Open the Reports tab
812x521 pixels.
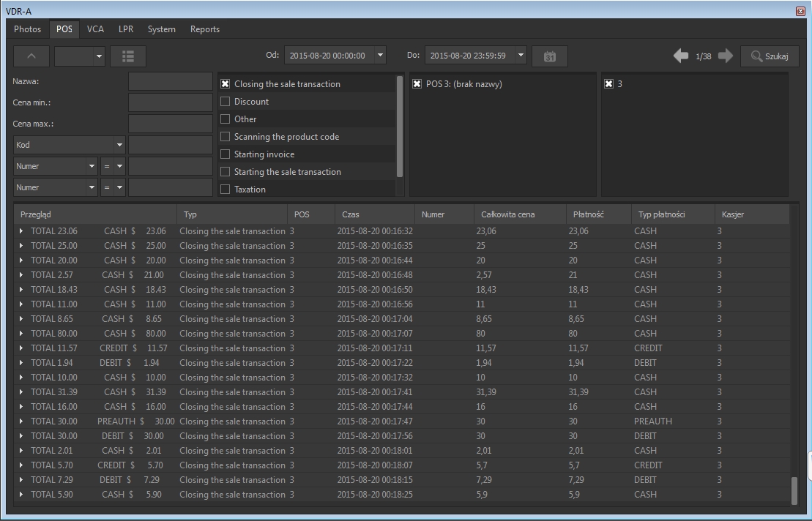(x=204, y=29)
